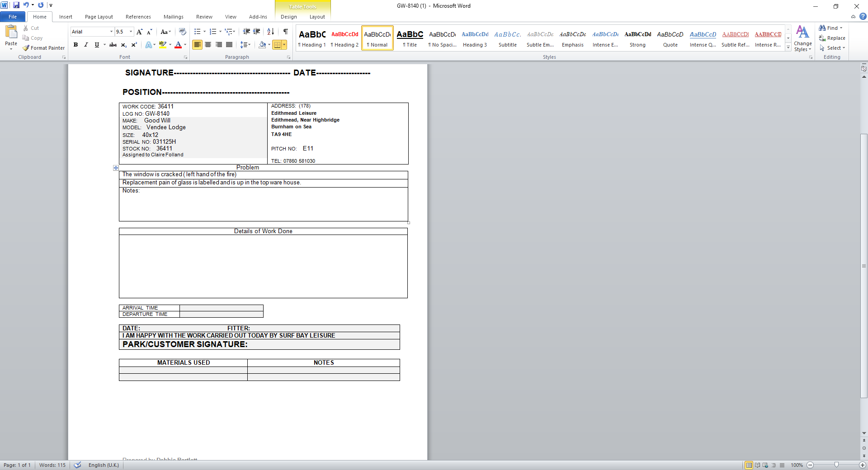868x470 pixels.
Task: Center align the paragraph
Action: click(x=208, y=45)
